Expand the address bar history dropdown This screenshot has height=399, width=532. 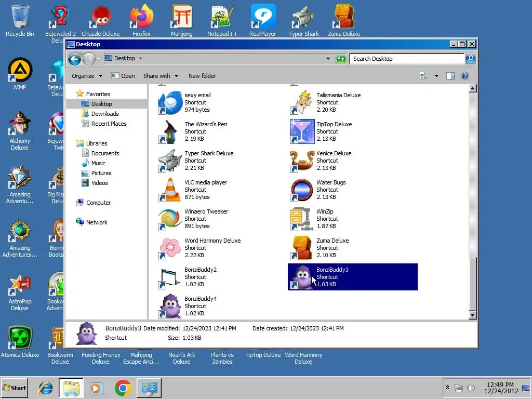[x=328, y=58]
